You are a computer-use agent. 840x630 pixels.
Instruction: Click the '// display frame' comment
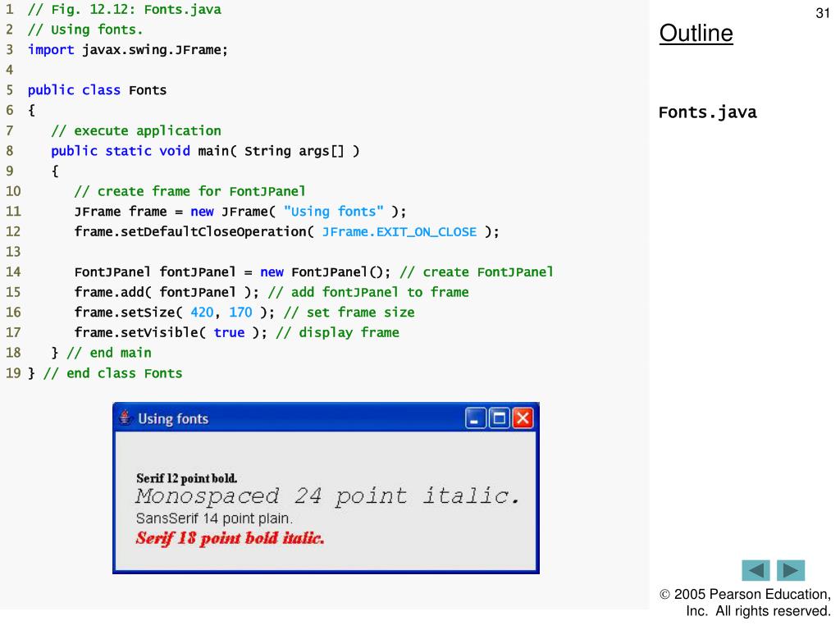coord(337,333)
